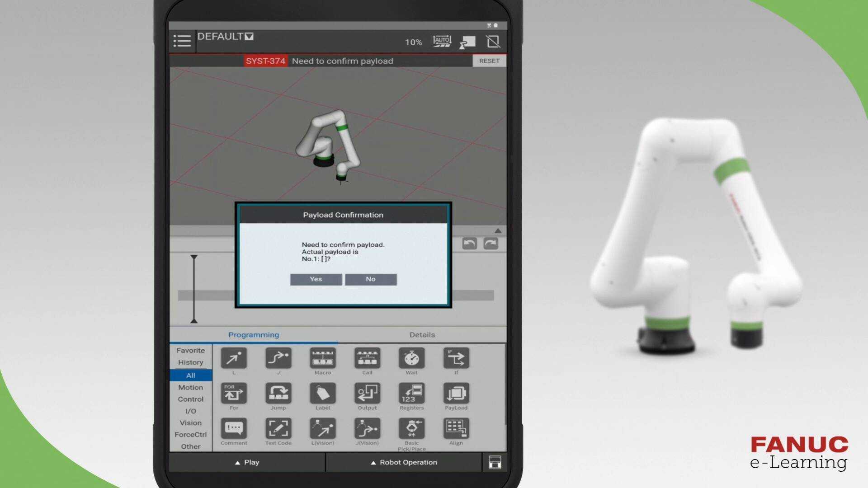The image size is (868, 488).
Task: Click the undo arrow icon
Action: [x=470, y=244]
